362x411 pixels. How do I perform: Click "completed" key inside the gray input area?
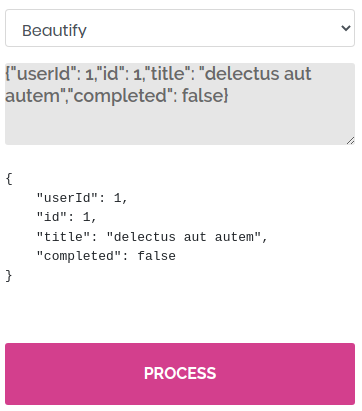[120, 96]
